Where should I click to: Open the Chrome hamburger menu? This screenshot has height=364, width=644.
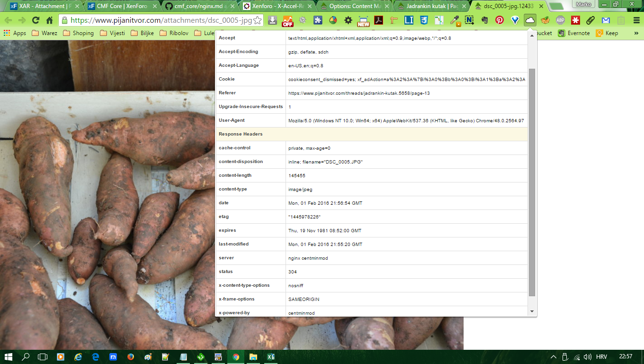[636, 20]
